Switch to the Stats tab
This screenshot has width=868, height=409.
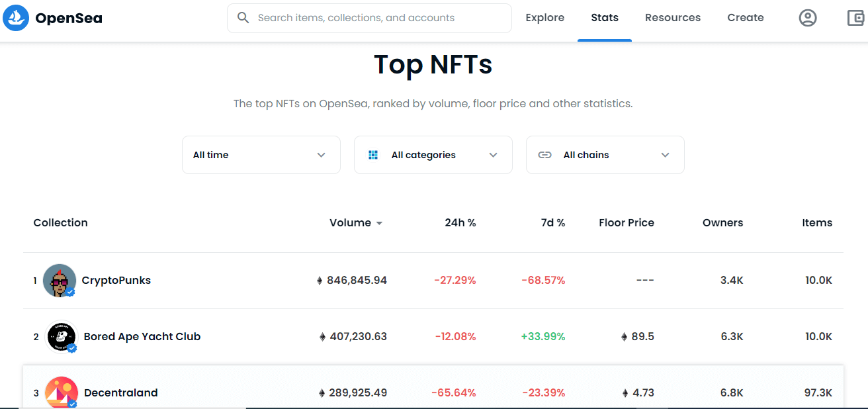(x=604, y=18)
